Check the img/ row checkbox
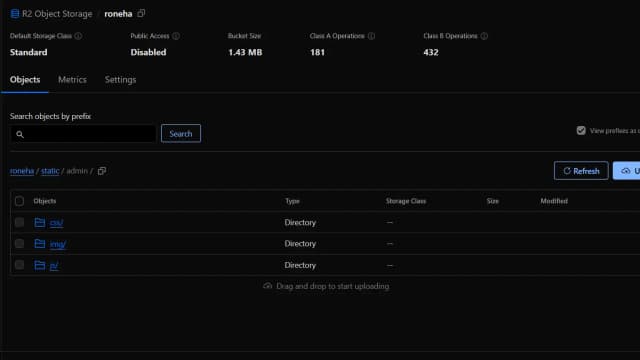The image size is (640, 360). pyautogui.click(x=19, y=244)
